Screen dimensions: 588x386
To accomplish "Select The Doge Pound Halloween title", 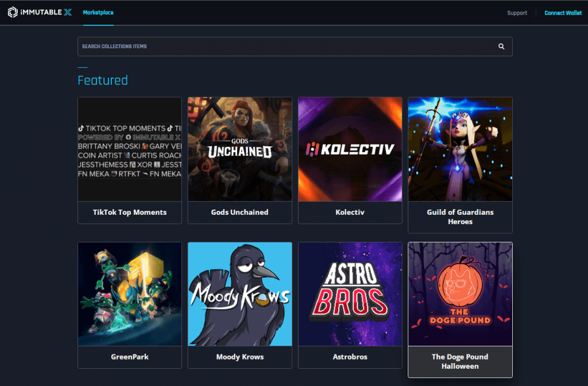I will click(460, 362).
